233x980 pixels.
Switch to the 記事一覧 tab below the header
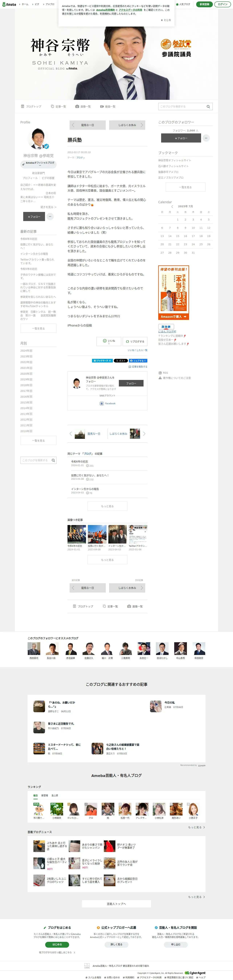click(x=58, y=107)
